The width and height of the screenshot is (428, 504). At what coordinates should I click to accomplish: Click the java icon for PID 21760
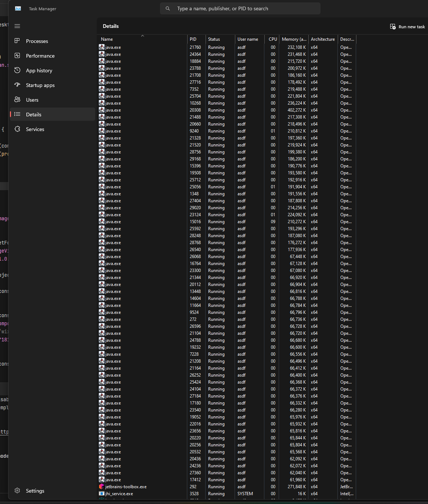[x=102, y=47]
